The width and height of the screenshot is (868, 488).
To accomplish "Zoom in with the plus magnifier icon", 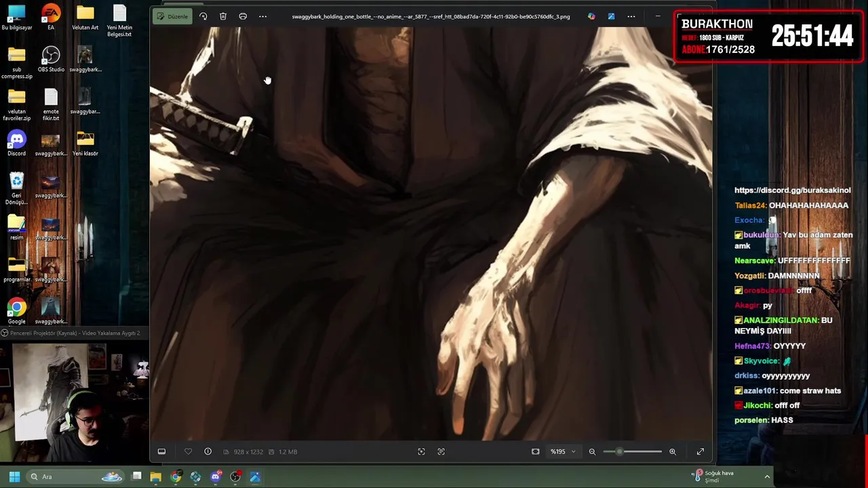I will click(672, 451).
